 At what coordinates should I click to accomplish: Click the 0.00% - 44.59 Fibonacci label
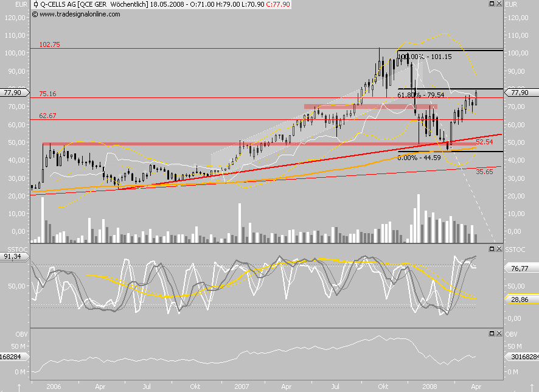[419, 158]
